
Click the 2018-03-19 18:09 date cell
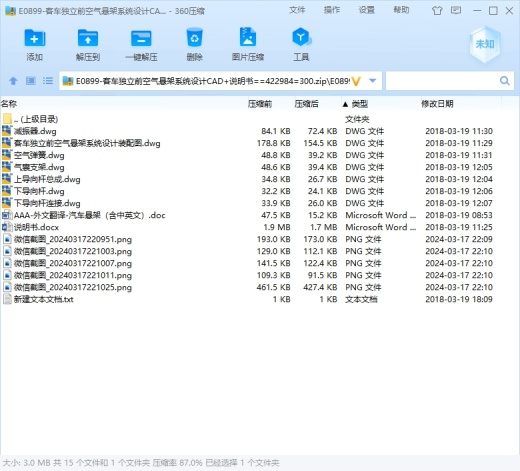pyautogui.click(x=459, y=299)
